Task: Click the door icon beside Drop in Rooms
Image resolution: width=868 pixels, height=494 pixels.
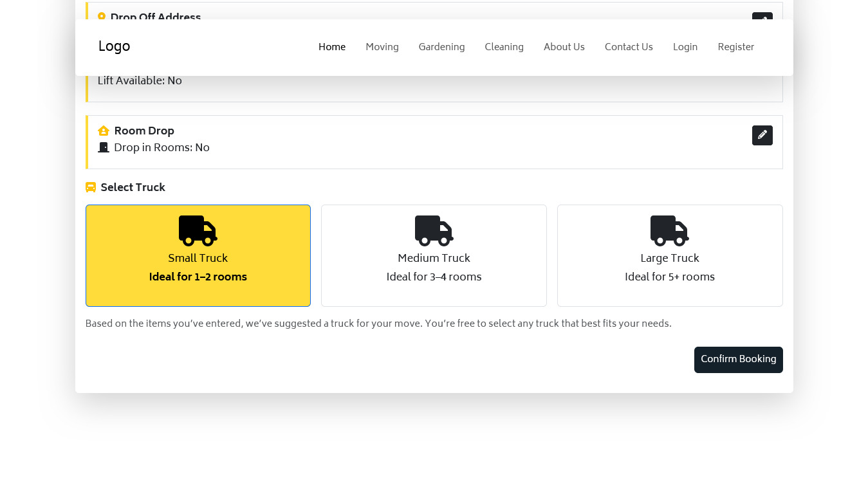Action: pyautogui.click(x=104, y=148)
